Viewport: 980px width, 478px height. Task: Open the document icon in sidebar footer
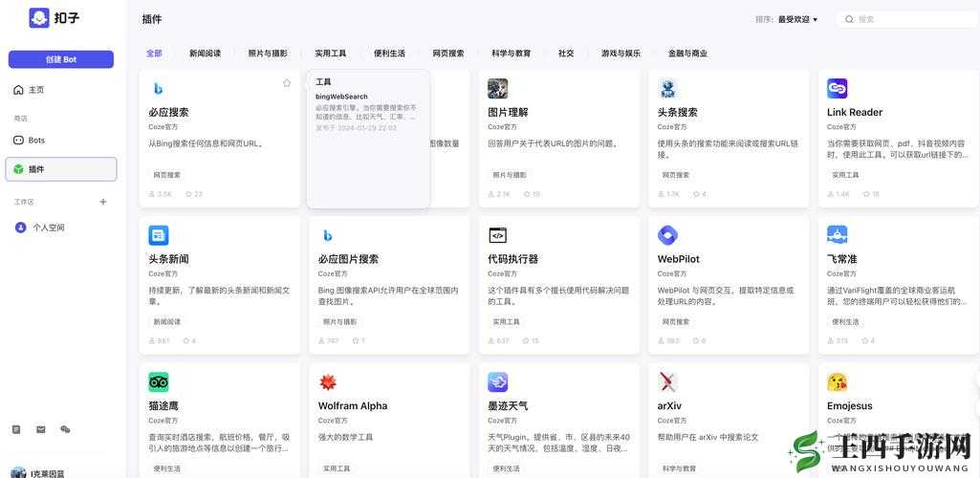tap(16, 429)
